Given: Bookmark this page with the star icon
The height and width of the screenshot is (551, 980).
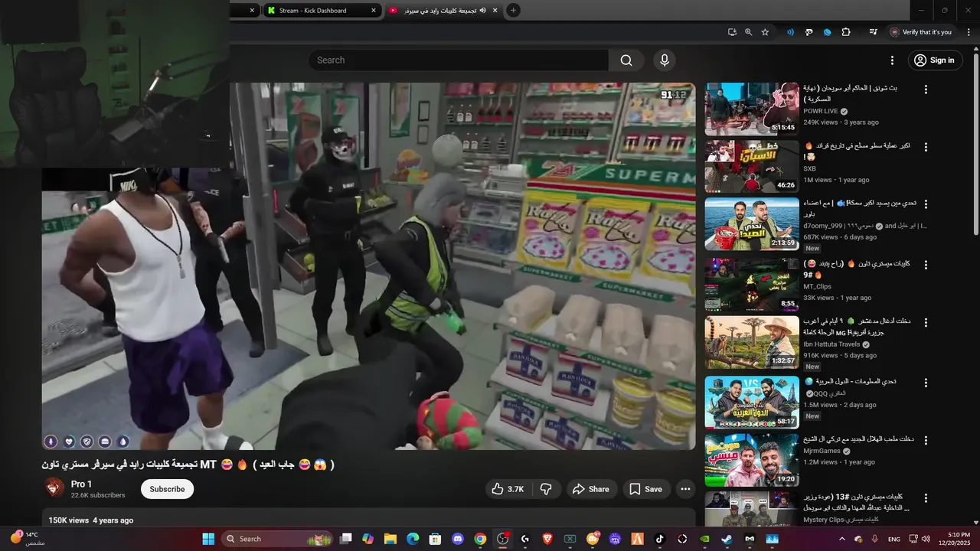Looking at the screenshot, I should pos(765,32).
